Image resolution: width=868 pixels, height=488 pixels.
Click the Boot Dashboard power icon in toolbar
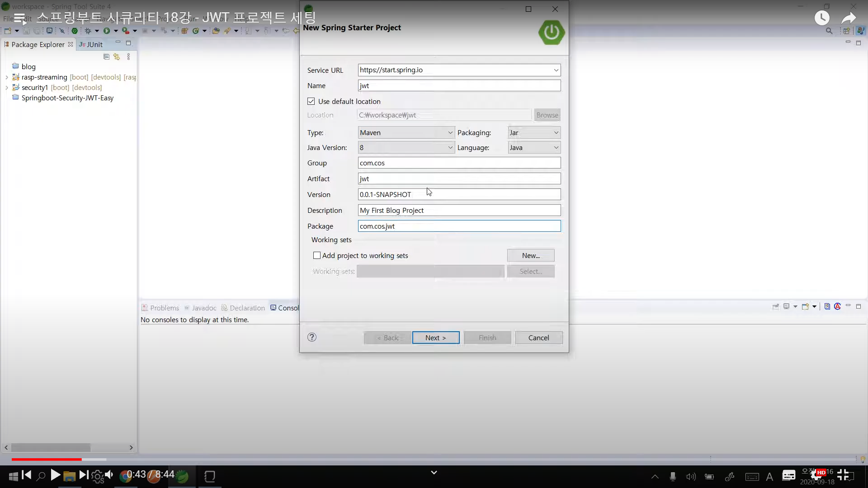pos(75,31)
